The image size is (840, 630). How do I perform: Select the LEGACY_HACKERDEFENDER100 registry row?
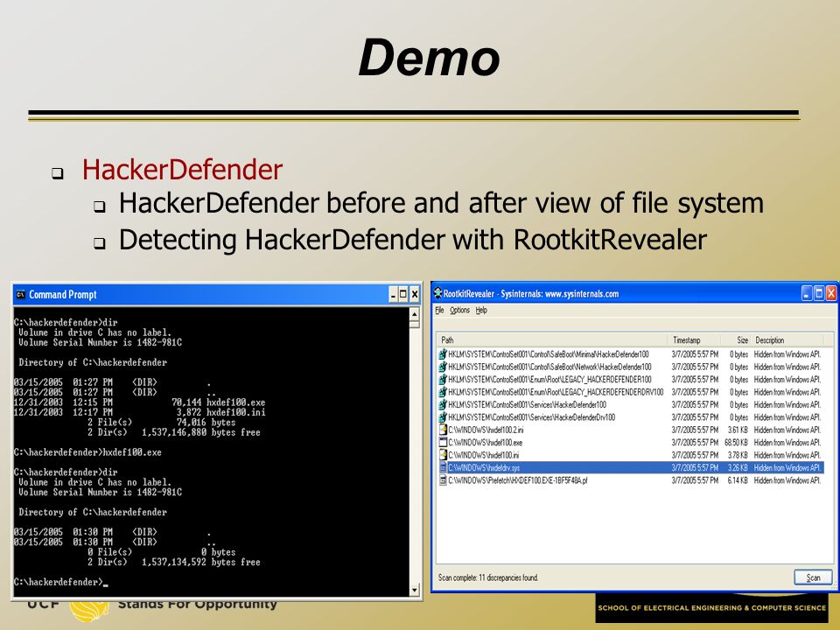(x=630, y=379)
